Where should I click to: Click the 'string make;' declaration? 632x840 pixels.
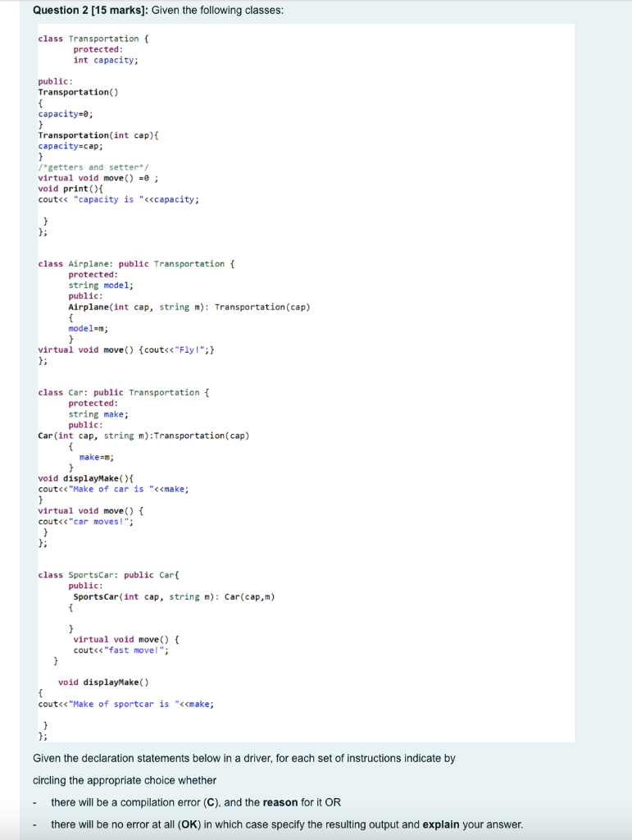[98, 414]
